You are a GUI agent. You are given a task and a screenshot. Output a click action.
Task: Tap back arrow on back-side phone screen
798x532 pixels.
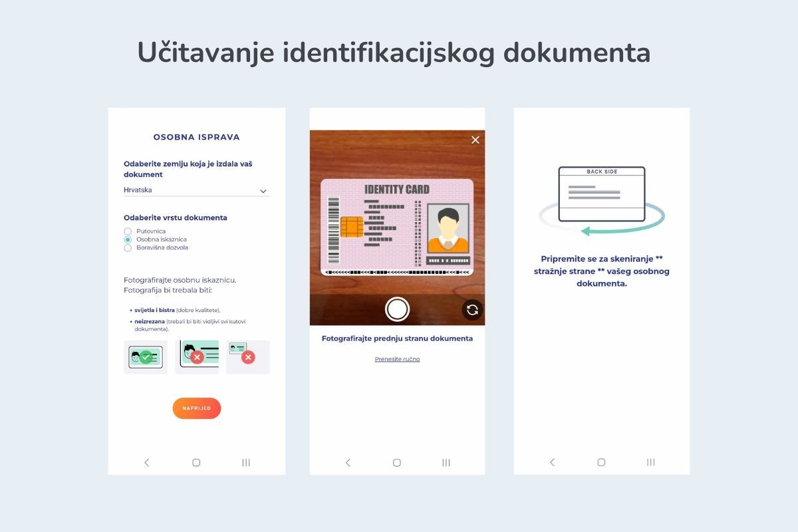552,463
